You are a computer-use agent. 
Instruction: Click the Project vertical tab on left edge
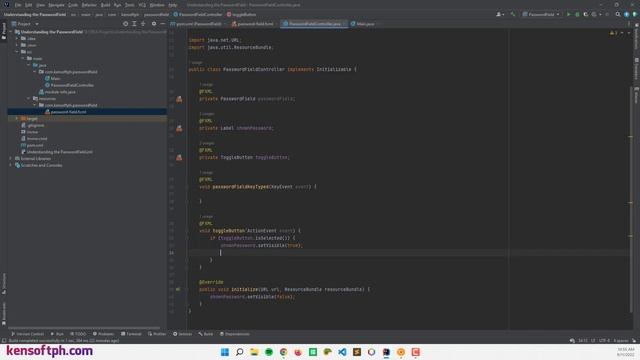coord(4,31)
